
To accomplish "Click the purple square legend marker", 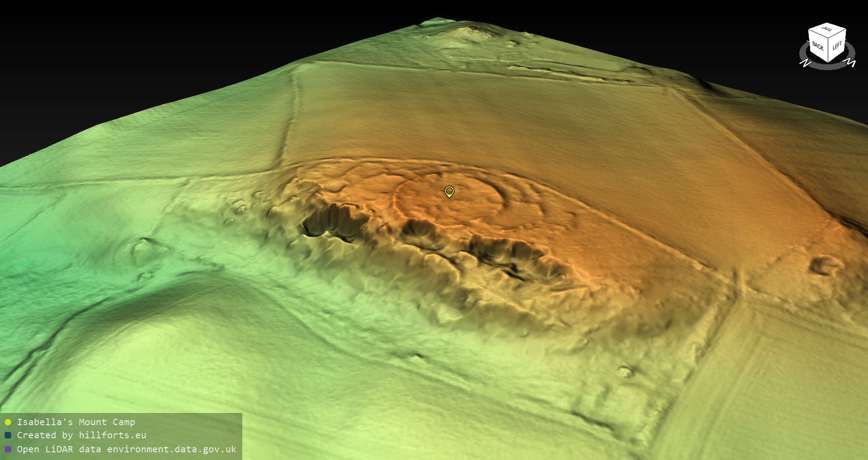I will pyautogui.click(x=8, y=449).
